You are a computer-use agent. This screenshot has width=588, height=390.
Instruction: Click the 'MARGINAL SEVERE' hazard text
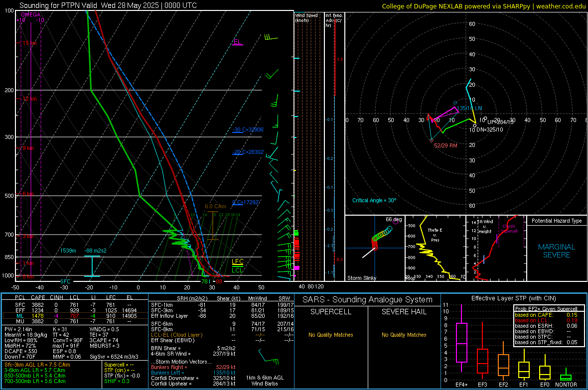tap(557, 251)
